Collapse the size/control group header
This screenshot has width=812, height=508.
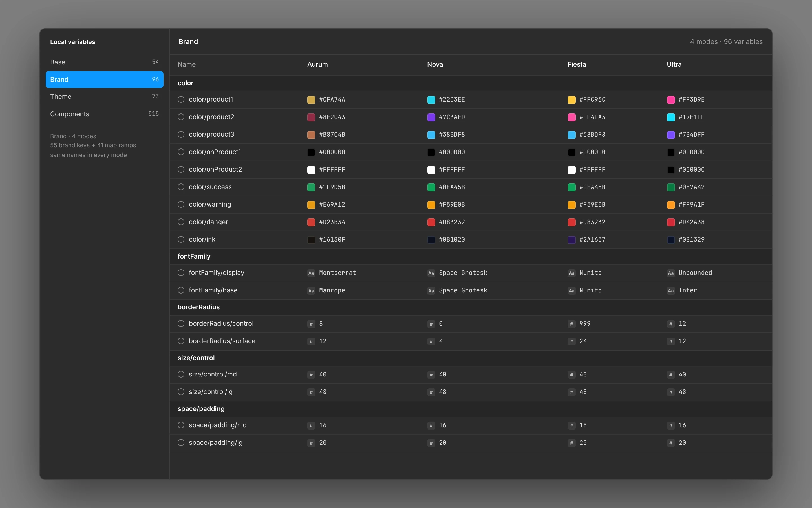point(470,358)
